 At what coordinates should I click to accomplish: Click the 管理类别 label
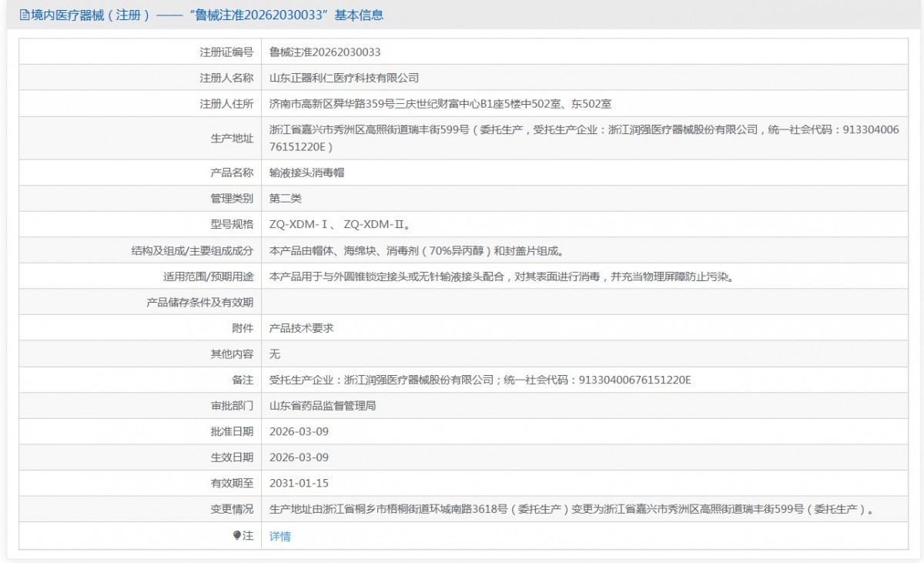232,199
